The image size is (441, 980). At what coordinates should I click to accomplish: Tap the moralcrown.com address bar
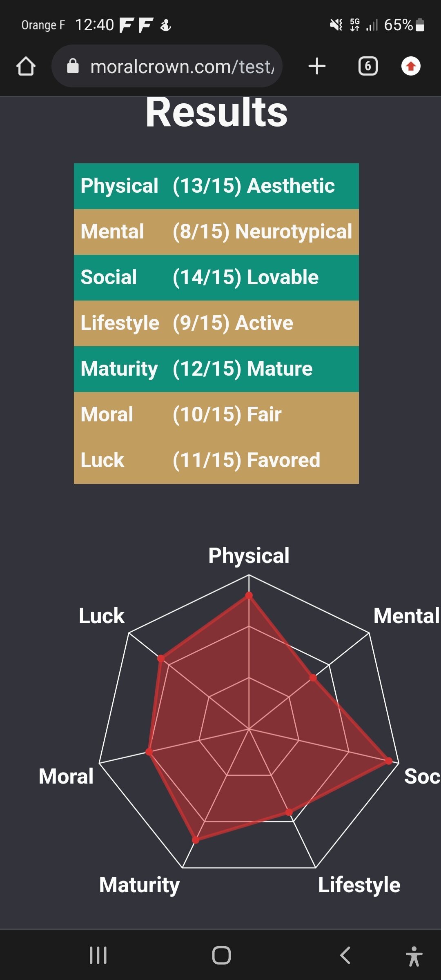[182, 67]
